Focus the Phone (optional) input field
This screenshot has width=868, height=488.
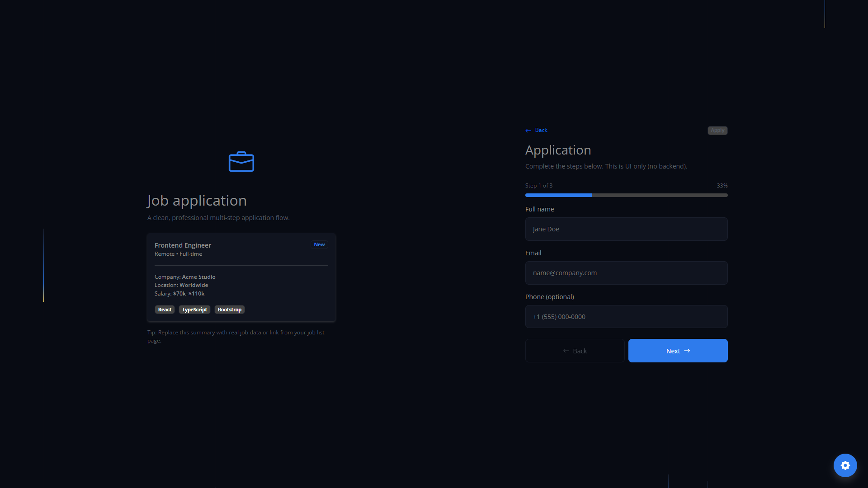tap(626, 317)
